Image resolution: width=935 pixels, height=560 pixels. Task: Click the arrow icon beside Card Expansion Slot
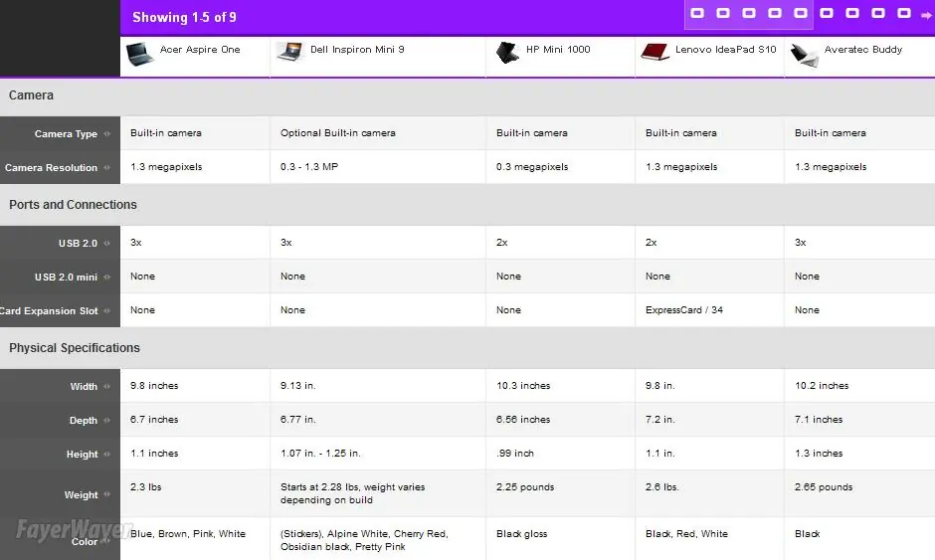tap(106, 310)
